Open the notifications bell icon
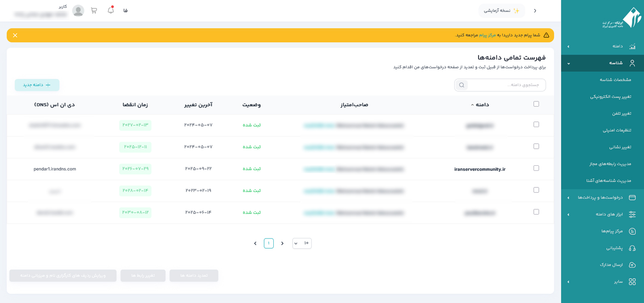Viewport: 644px width, 303px height. (x=110, y=10)
